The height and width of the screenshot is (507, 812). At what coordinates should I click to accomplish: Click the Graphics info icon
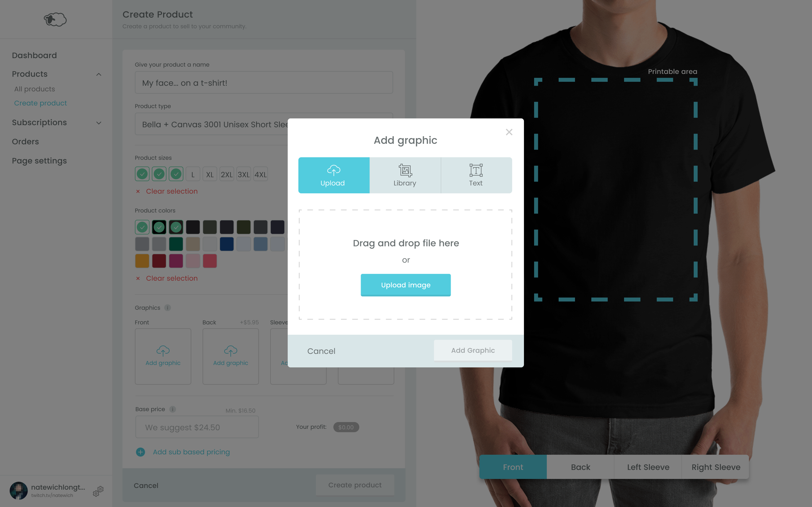[x=167, y=308]
